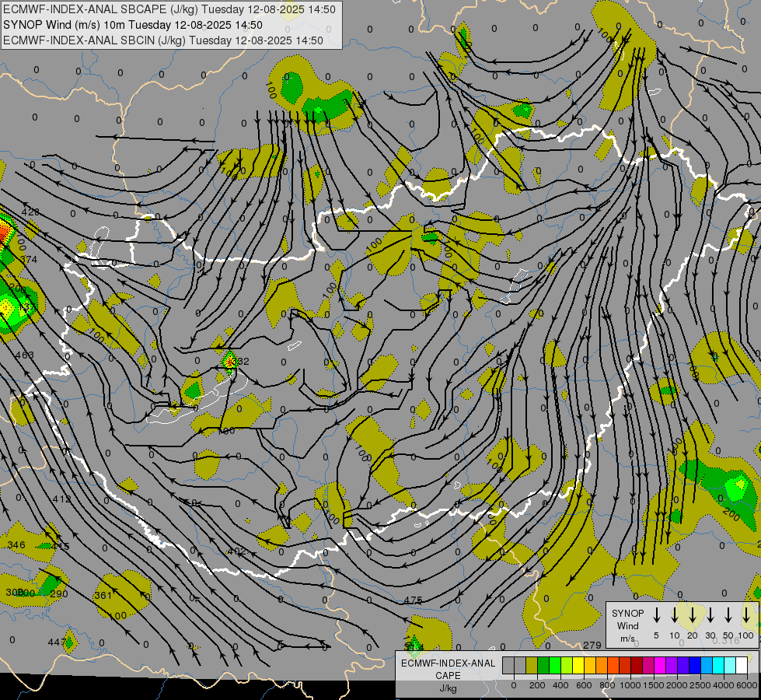Pick the pure yellow CAPE colorbar swatch
This screenshot has width=761, height=700.
point(578,666)
